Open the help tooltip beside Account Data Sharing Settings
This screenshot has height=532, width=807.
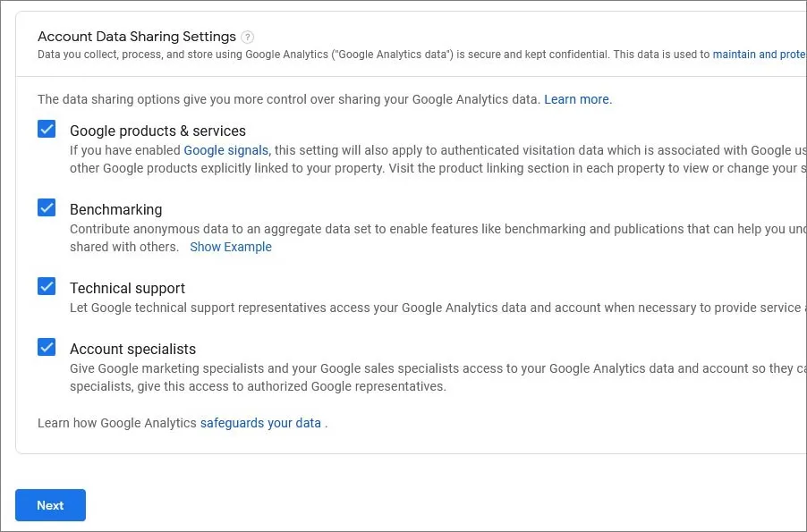coord(248,37)
